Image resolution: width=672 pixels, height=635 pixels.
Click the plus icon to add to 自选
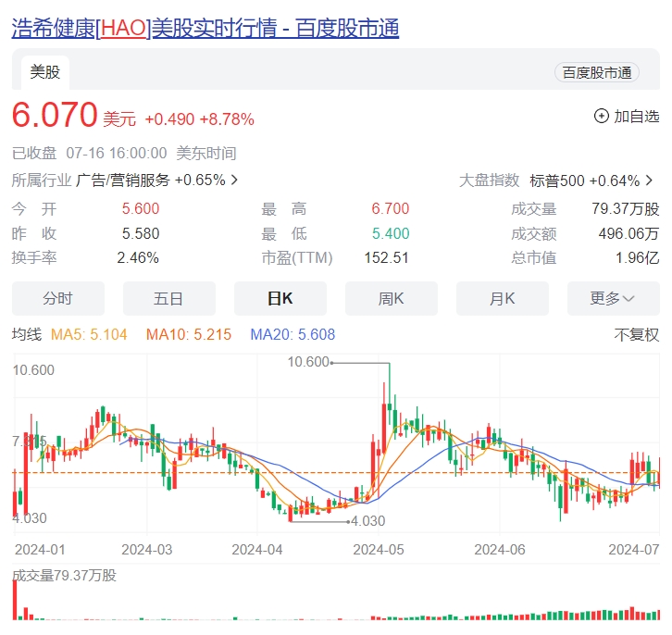click(x=602, y=116)
